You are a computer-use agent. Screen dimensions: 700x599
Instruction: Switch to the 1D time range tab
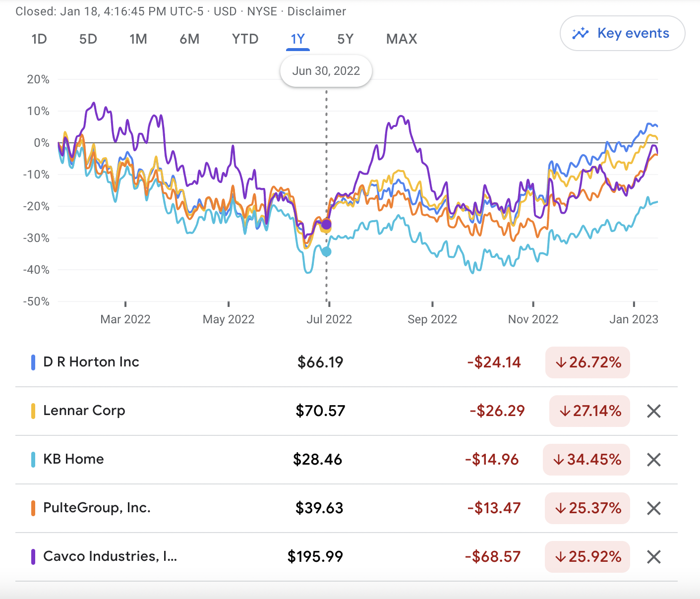(x=39, y=39)
